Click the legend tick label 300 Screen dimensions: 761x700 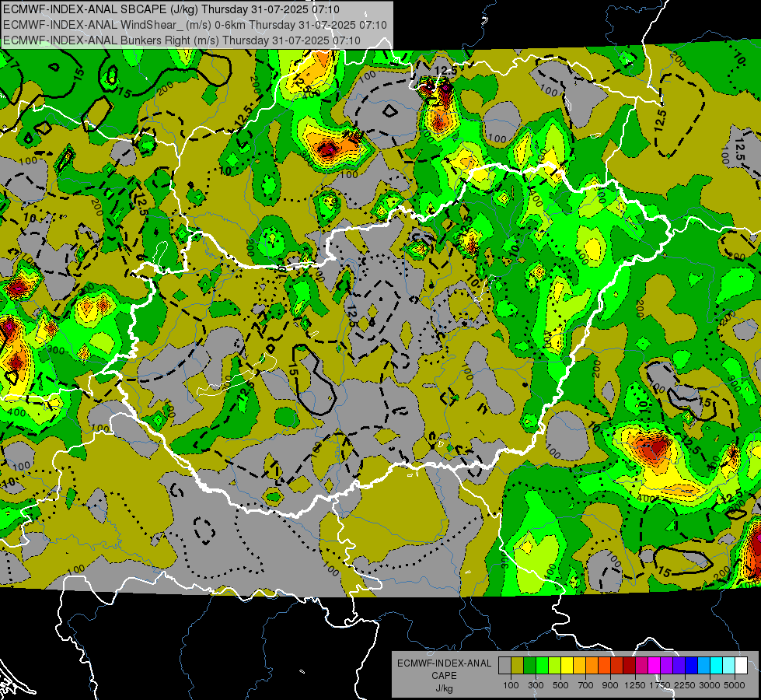tap(536, 685)
